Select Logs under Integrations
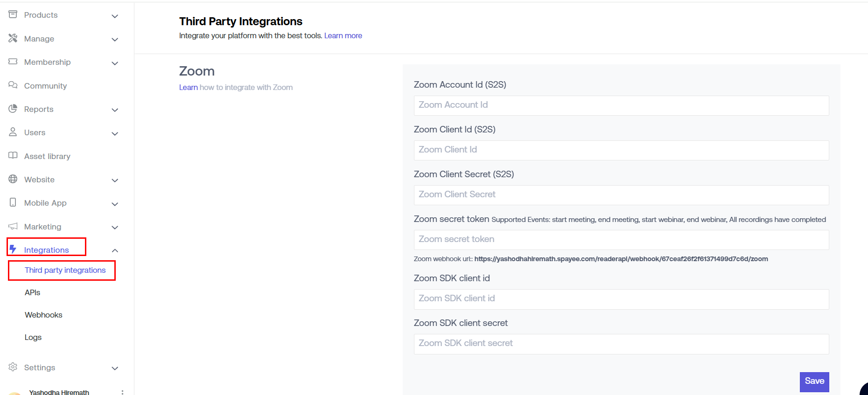The width and height of the screenshot is (868, 395). [33, 337]
